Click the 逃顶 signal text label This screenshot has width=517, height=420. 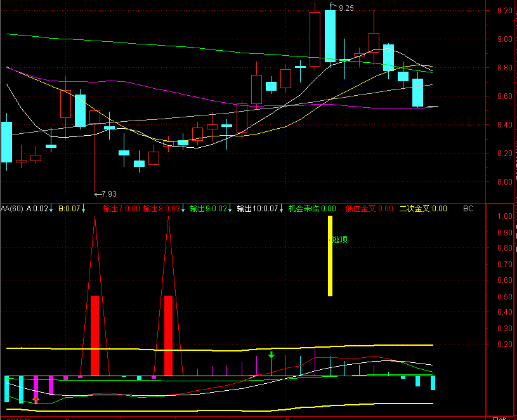[340, 240]
